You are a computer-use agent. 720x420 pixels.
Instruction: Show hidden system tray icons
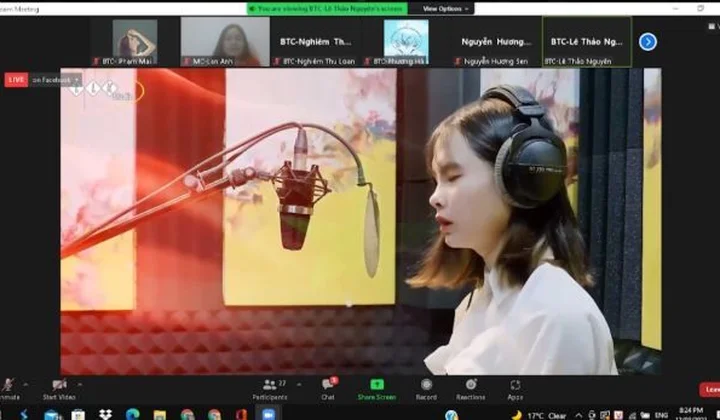579,415
